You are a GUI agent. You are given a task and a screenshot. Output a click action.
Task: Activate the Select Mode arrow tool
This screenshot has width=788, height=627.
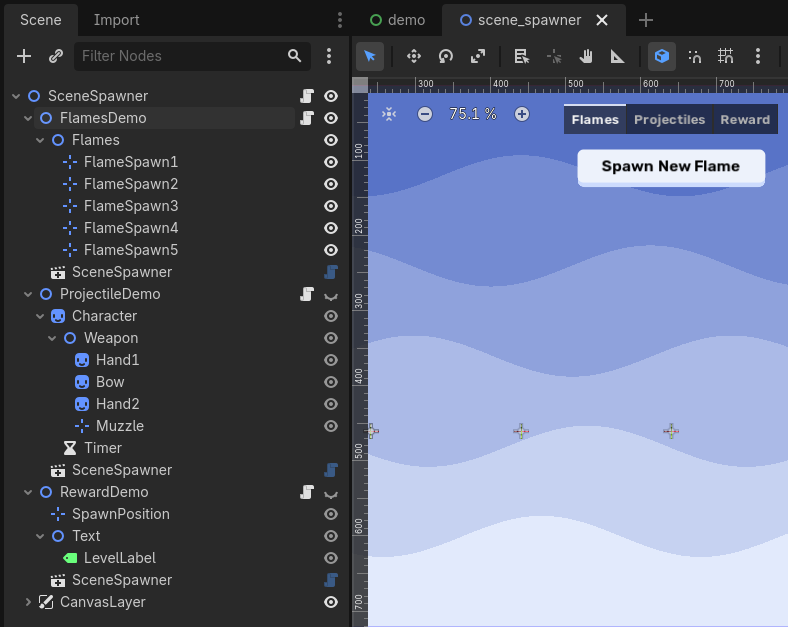point(370,56)
